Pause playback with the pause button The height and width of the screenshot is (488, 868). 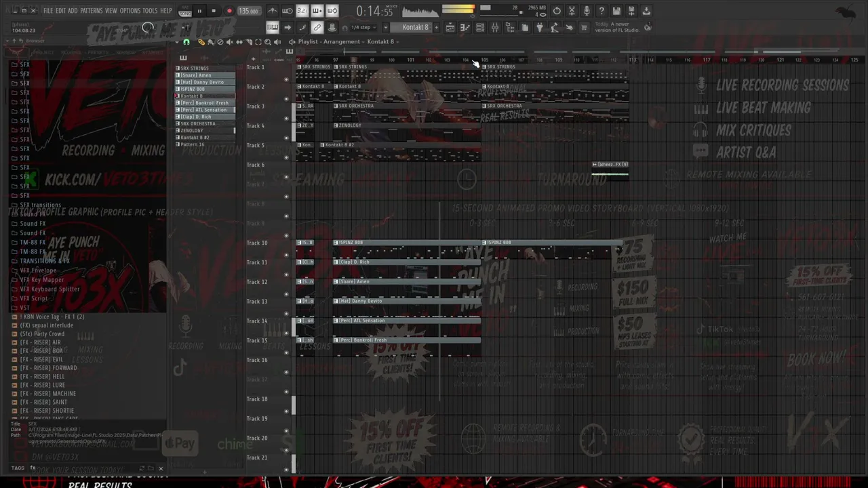pyautogui.click(x=199, y=11)
